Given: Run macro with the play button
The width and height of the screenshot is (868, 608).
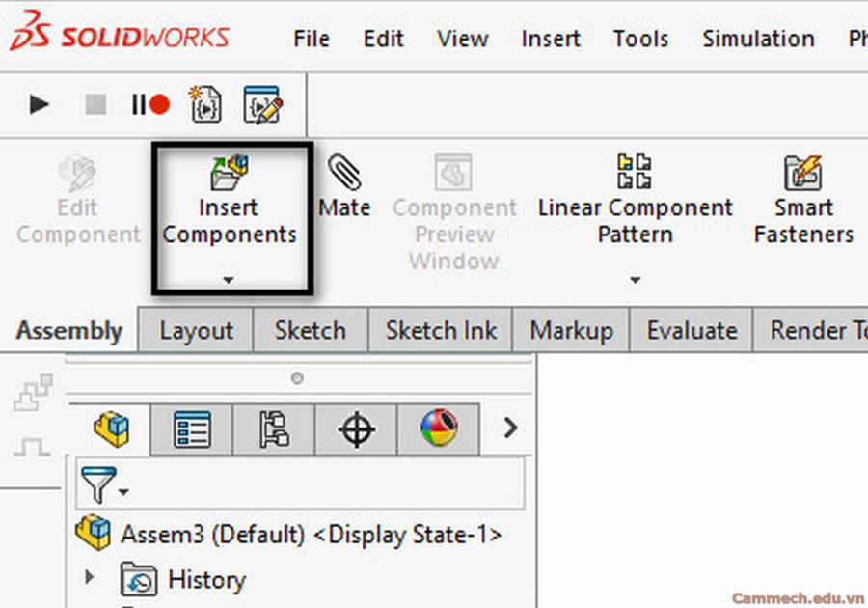Looking at the screenshot, I should point(39,104).
